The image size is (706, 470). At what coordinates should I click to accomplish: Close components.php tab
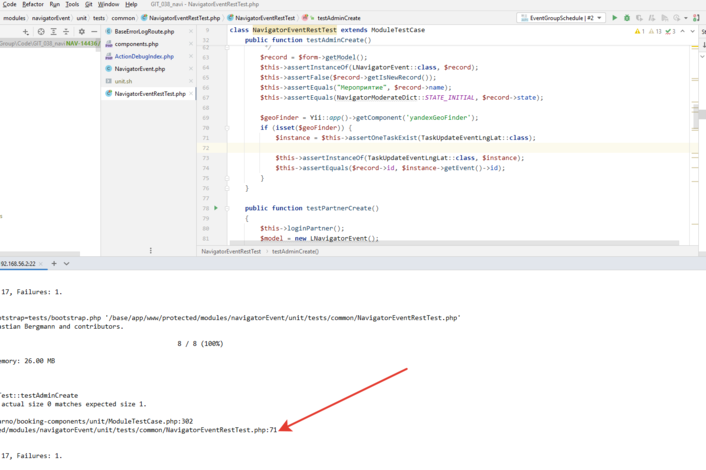click(190, 44)
